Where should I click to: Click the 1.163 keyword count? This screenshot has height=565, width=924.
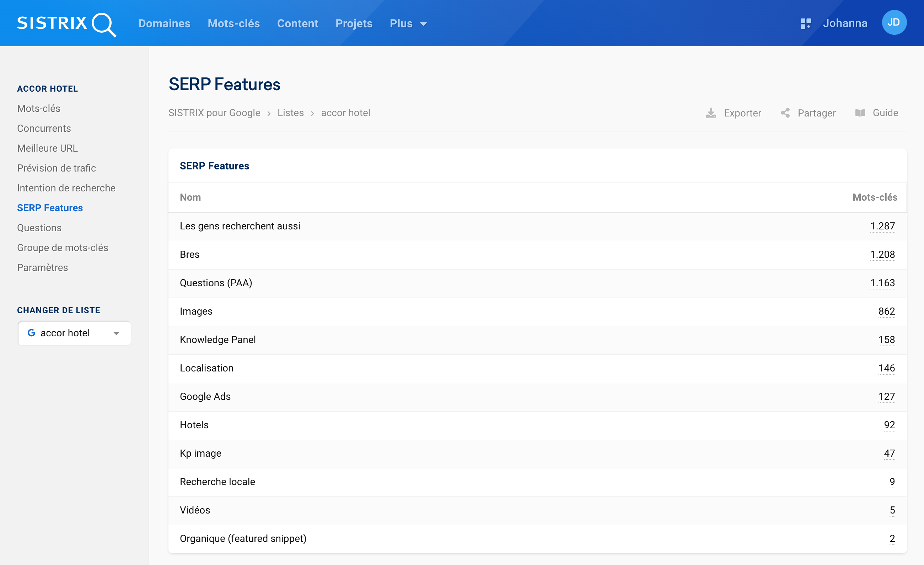pos(882,283)
